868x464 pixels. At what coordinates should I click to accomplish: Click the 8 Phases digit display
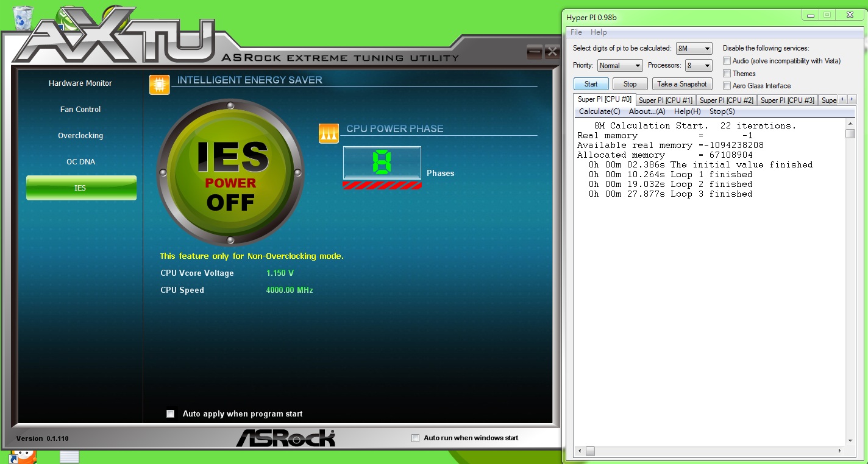pos(382,163)
